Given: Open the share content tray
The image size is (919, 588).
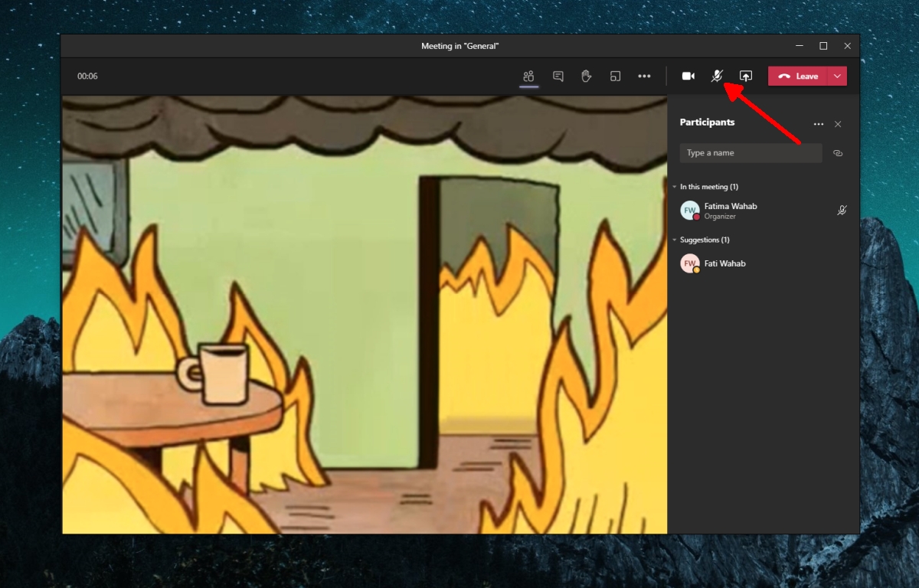Looking at the screenshot, I should (746, 77).
